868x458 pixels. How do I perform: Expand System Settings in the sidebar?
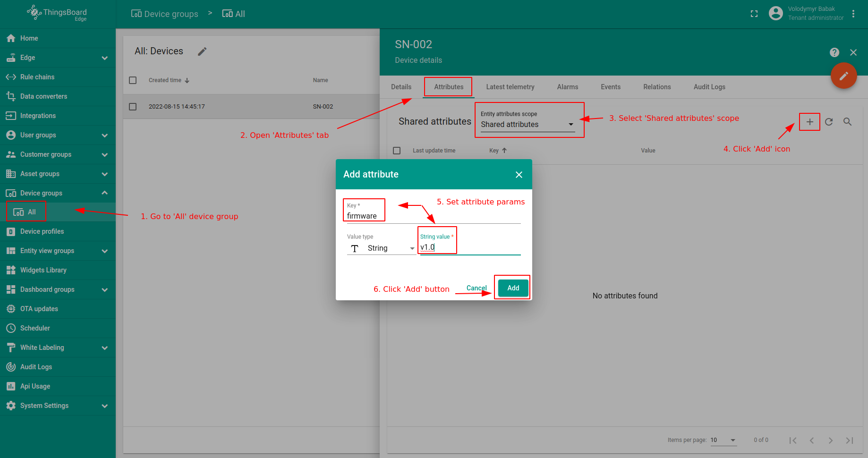104,406
